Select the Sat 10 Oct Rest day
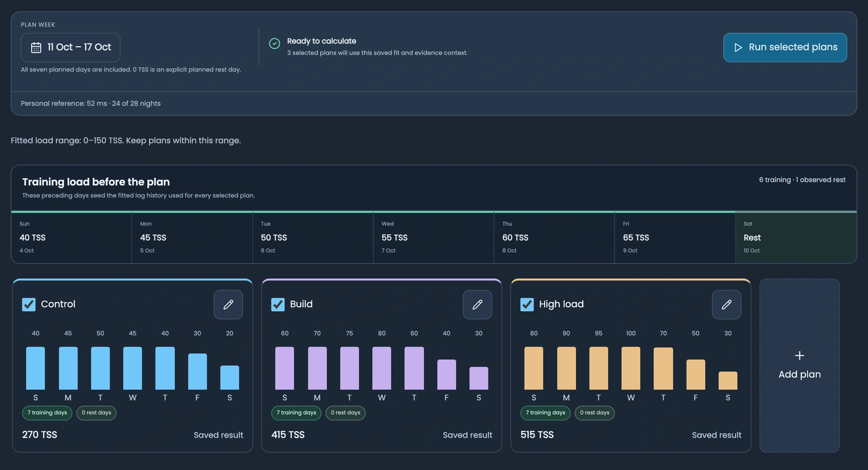 (x=796, y=237)
